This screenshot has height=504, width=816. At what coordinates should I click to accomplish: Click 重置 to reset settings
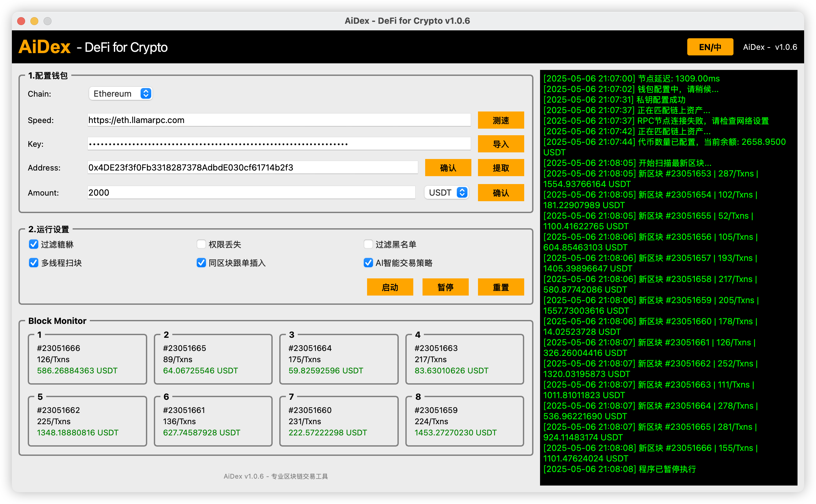click(x=501, y=287)
